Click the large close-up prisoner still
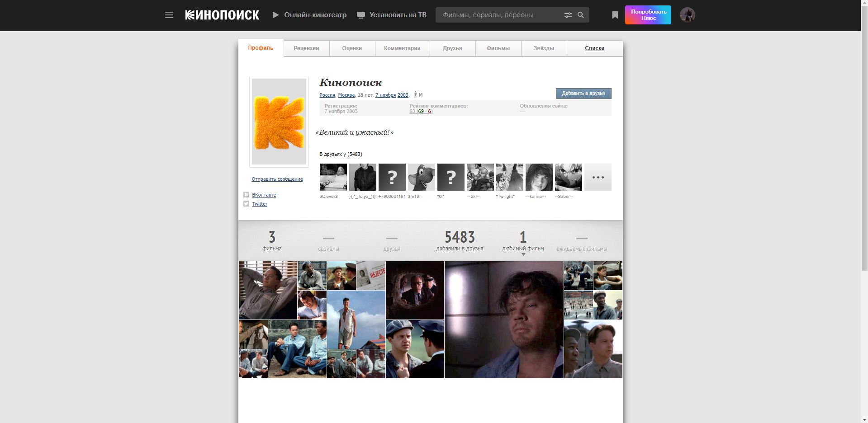The height and width of the screenshot is (423, 868). pyautogui.click(x=504, y=320)
